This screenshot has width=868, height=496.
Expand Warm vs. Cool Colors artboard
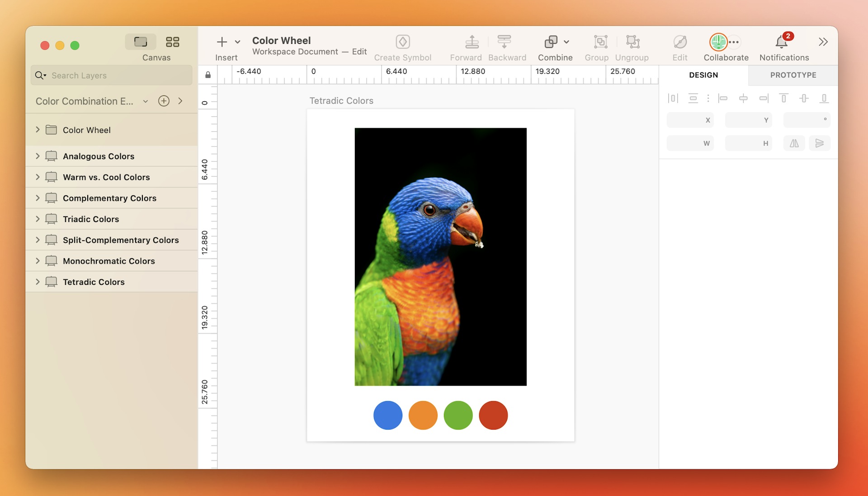click(x=38, y=177)
